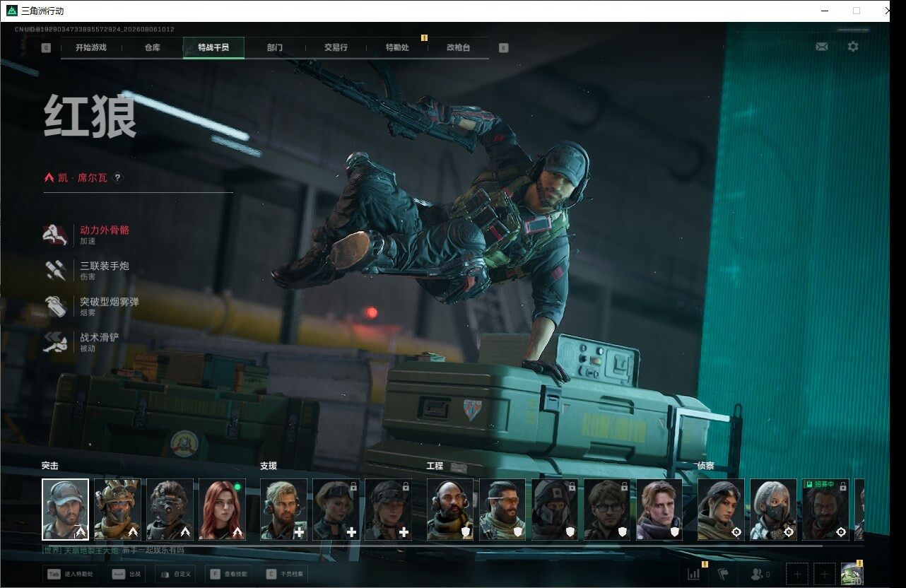906x588 pixels.
Task: Click the CN UID number text
Action: click(95, 30)
